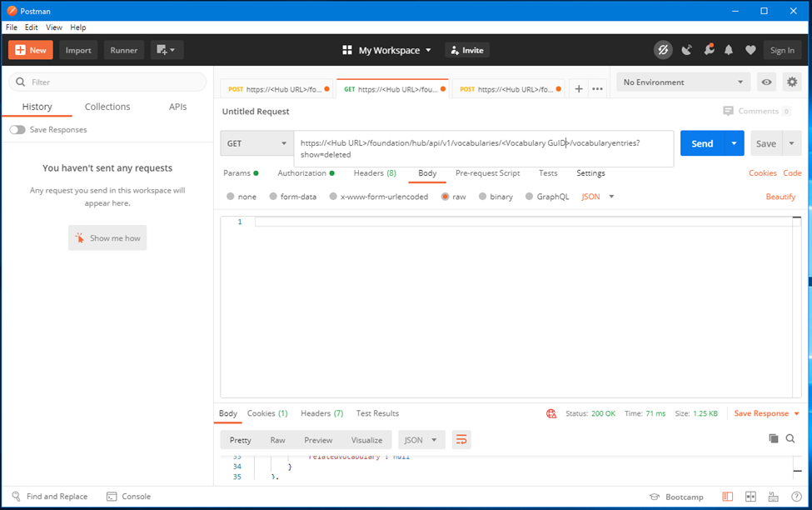Viewport: 812px width, 510px height.
Task: Switch to the Collections tab
Action: click(107, 107)
